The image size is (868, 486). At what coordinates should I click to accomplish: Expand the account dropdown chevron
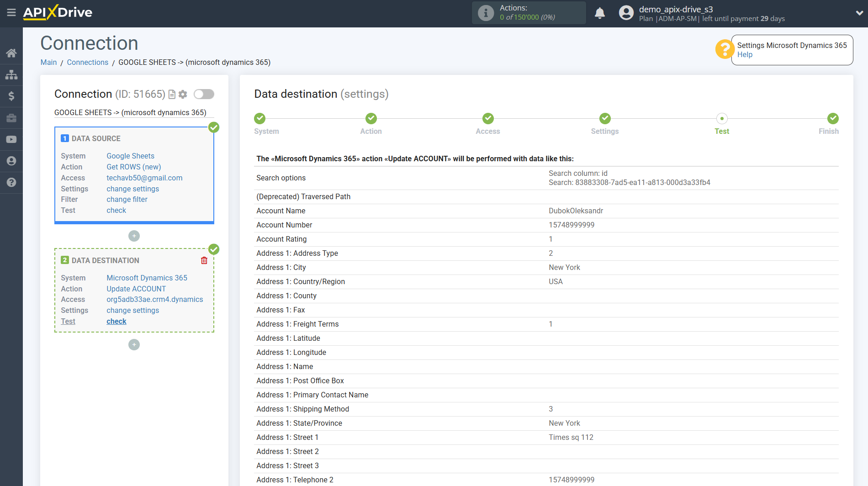(x=859, y=13)
